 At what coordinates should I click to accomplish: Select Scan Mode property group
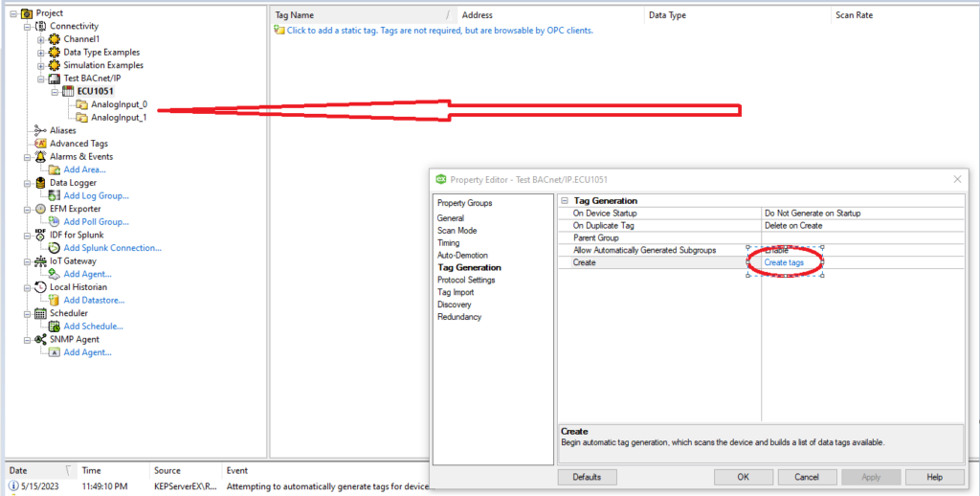point(457,230)
